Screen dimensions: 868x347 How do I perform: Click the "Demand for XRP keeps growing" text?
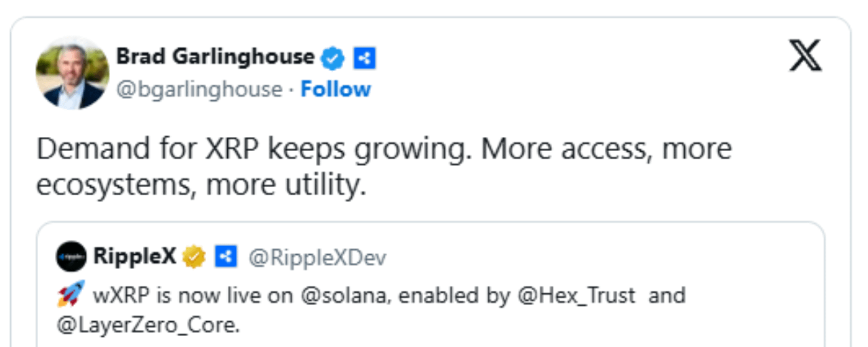(251, 150)
